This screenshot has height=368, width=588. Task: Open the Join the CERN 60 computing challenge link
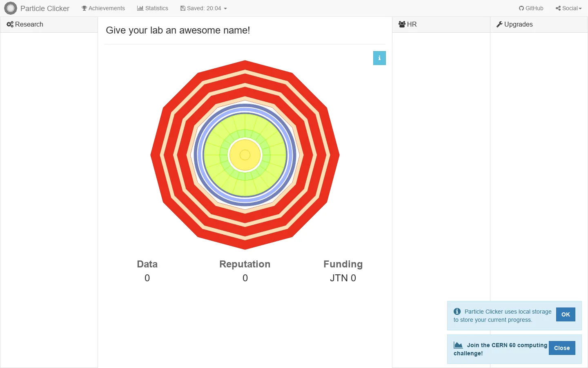(x=501, y=349)
